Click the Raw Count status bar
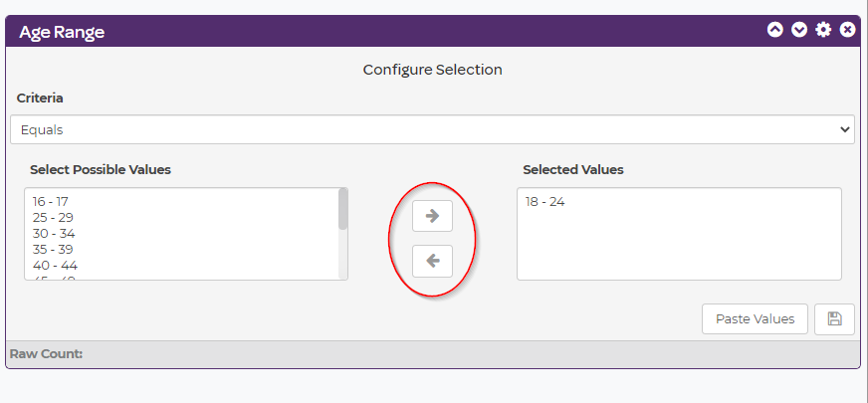The image size is (868, 403). (x=432, y=353)
